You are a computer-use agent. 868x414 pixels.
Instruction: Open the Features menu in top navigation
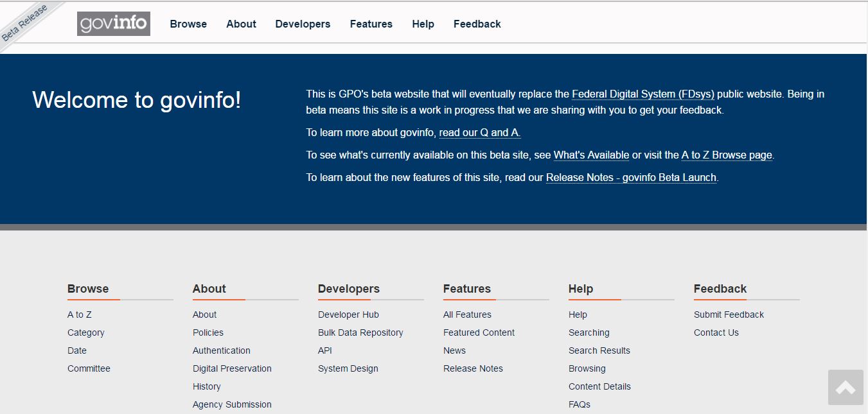click(x=371, y=24)
